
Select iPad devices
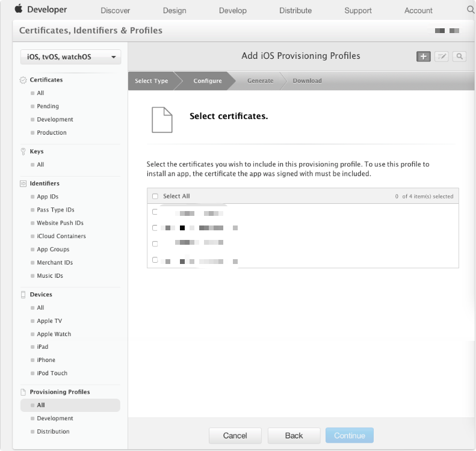[x=43, y=347]
